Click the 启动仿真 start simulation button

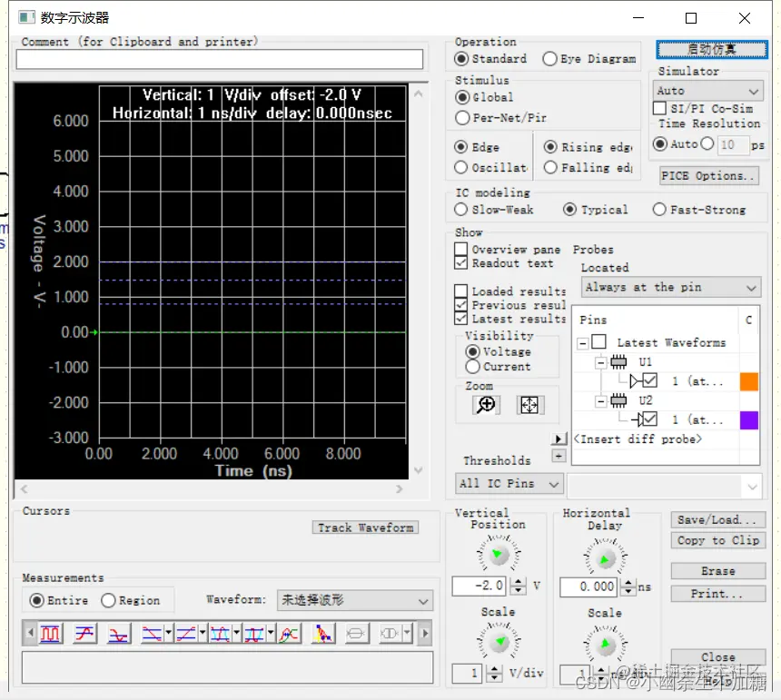click(712, 49)
